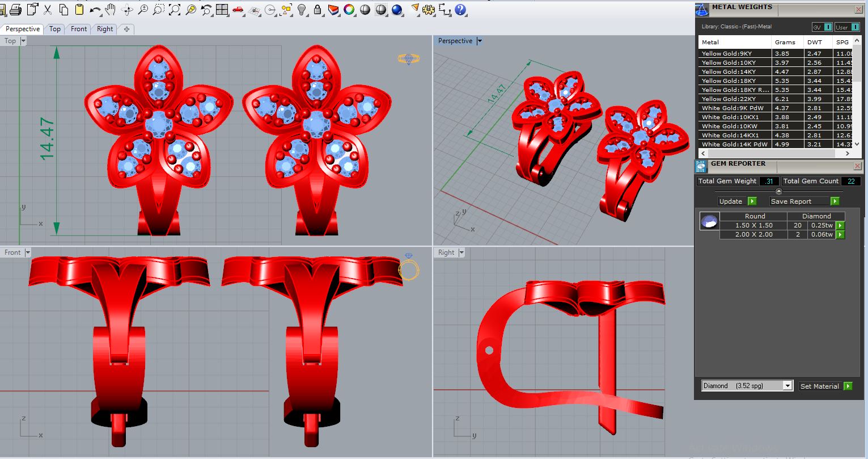868x459 pixels.
Task: Click the Edit layers icon
Action: [x=333, y=10]
